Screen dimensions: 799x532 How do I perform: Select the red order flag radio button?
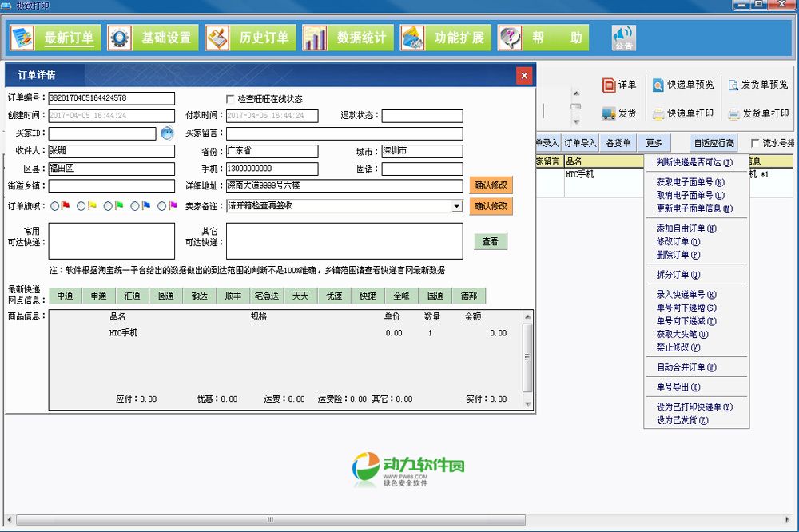coord(54,206)
